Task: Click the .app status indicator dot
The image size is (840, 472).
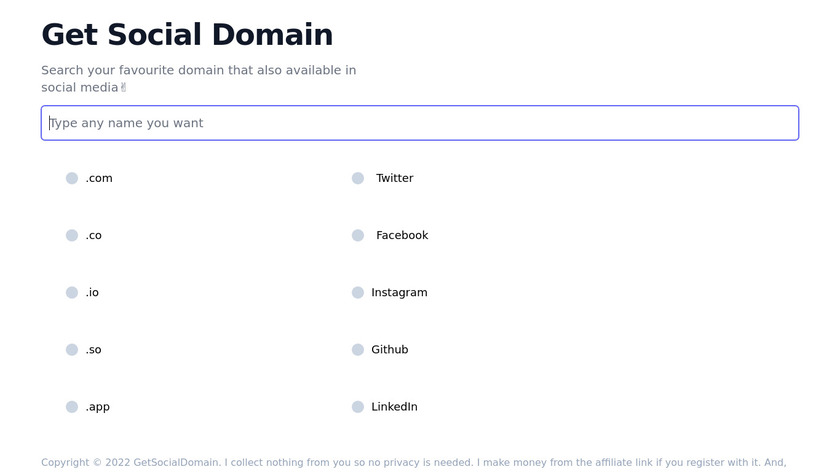Action: (72, 406)
